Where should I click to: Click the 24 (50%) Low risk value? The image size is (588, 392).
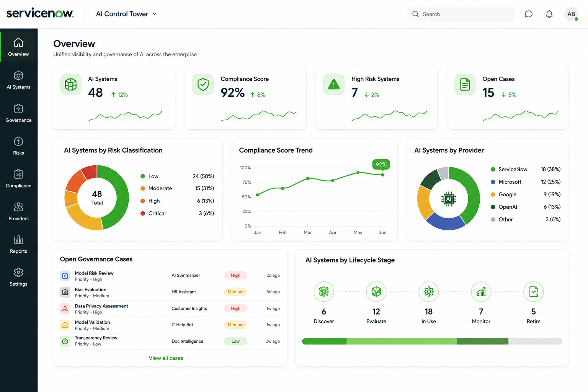203,176
